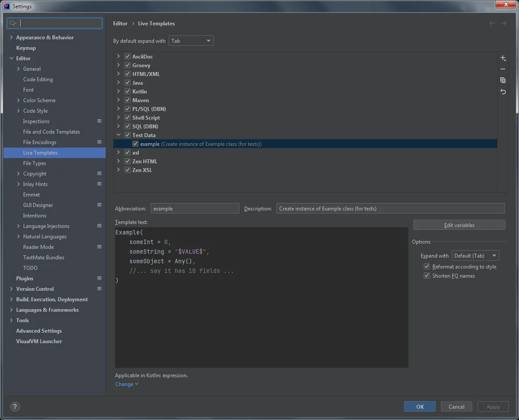Viewport: 519px width, 420px height.
Task: Open File and Code Templates settings page
Action: click(52, 132)
